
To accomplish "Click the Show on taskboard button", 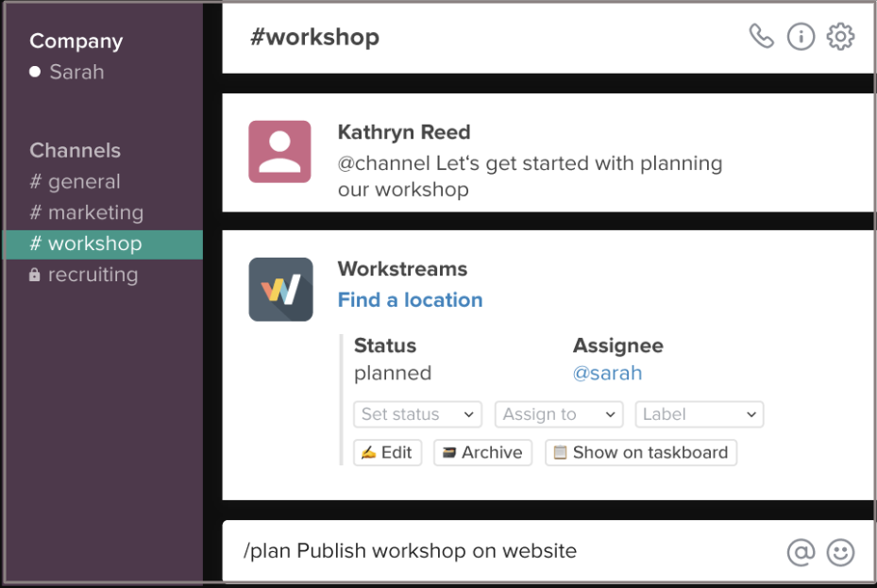I will (x=641, y=452).
